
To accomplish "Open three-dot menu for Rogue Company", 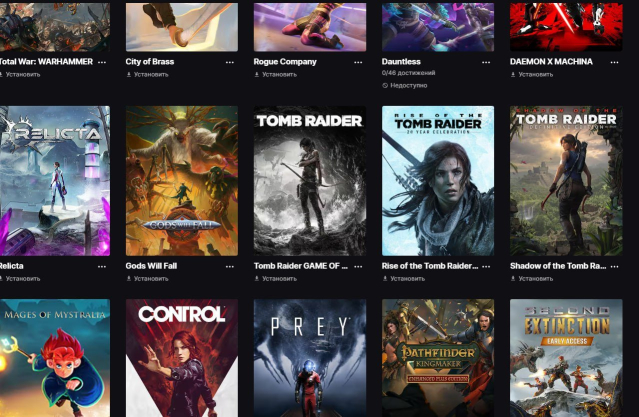I will [x=358, y=62].
